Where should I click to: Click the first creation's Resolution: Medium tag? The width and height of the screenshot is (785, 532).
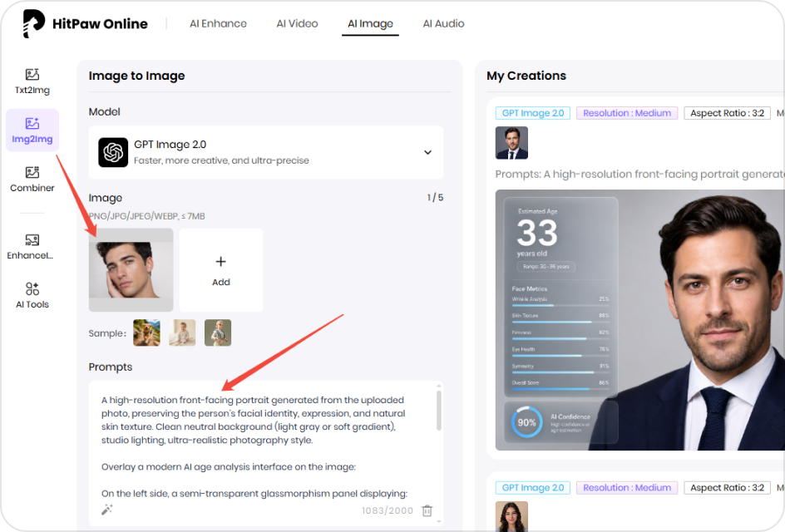(x=627, y=113)
